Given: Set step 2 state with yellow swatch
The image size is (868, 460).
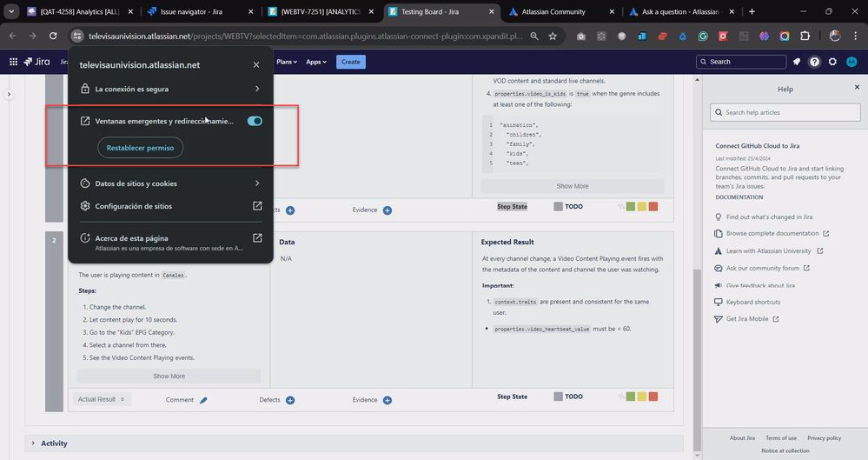Looking at the screenshot, I should pos(641,397).
